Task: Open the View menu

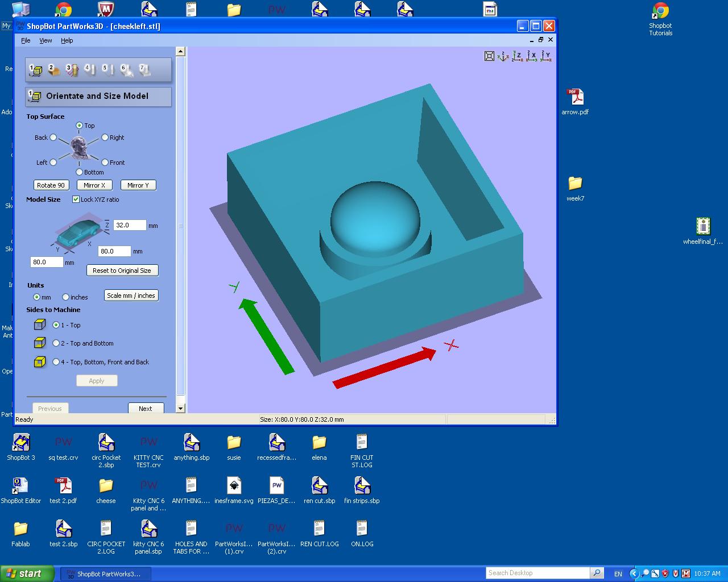Action: pos(45,40)
